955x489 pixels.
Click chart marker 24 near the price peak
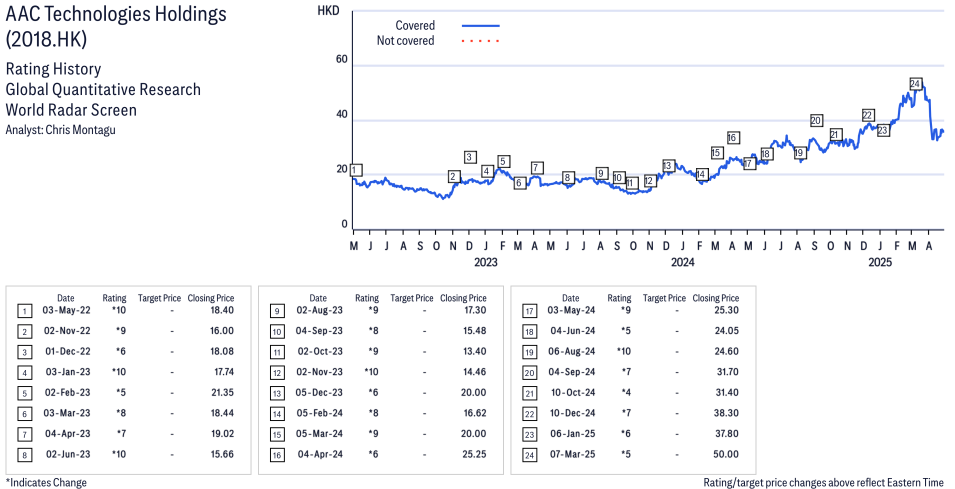click(915, 84)
